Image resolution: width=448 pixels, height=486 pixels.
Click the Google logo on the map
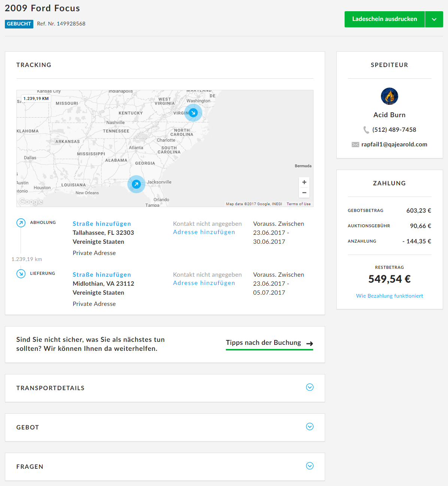pos(31,201)
